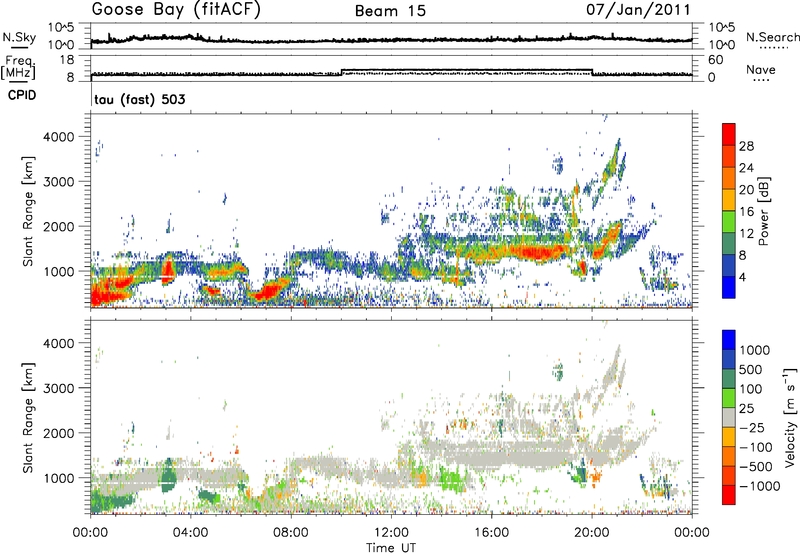The width and height of the screenshot is (800, 554).
Task: Click the '16:00' time tick label
Action: click(x=491, y=533)
